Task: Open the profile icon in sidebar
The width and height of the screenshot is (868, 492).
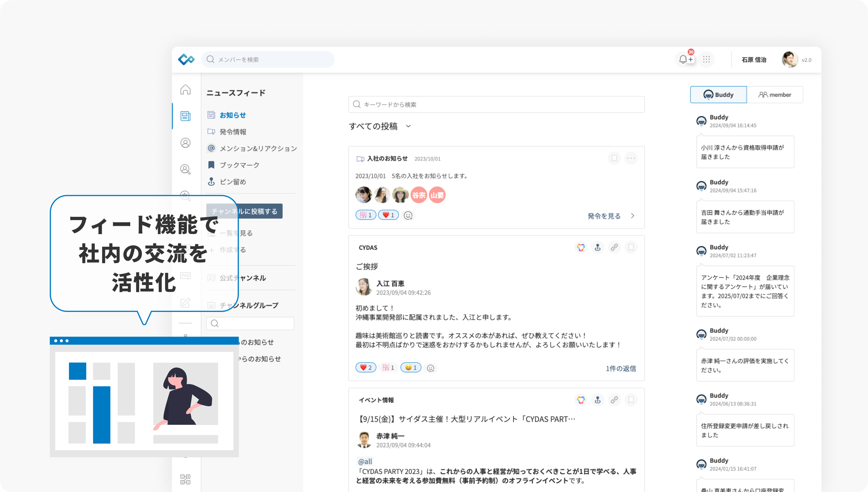Action: tap(185, 143)
